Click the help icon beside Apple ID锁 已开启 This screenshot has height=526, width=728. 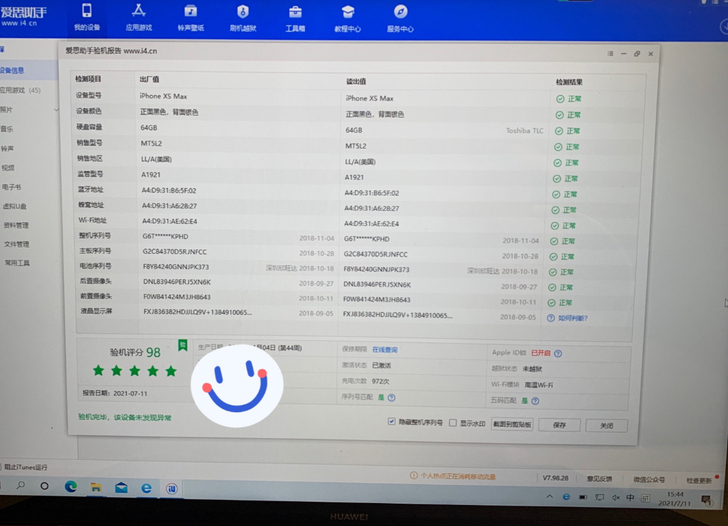coord(558,353)
